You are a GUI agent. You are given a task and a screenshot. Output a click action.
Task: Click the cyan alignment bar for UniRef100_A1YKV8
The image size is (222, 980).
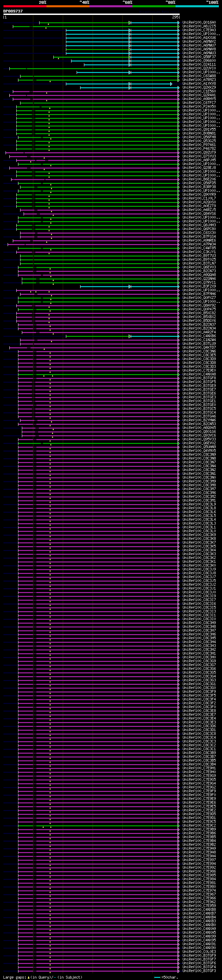pyautogui.click(x=119, y=84)
